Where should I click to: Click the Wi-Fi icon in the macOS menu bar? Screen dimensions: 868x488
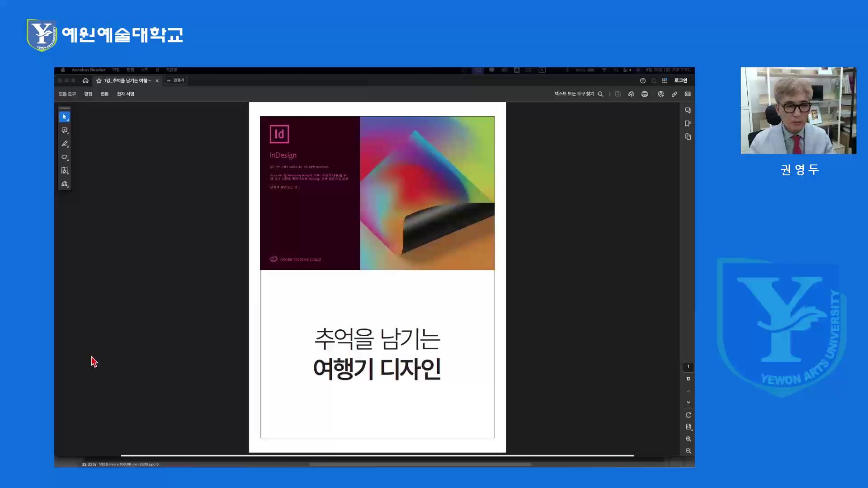coord(604,70)
